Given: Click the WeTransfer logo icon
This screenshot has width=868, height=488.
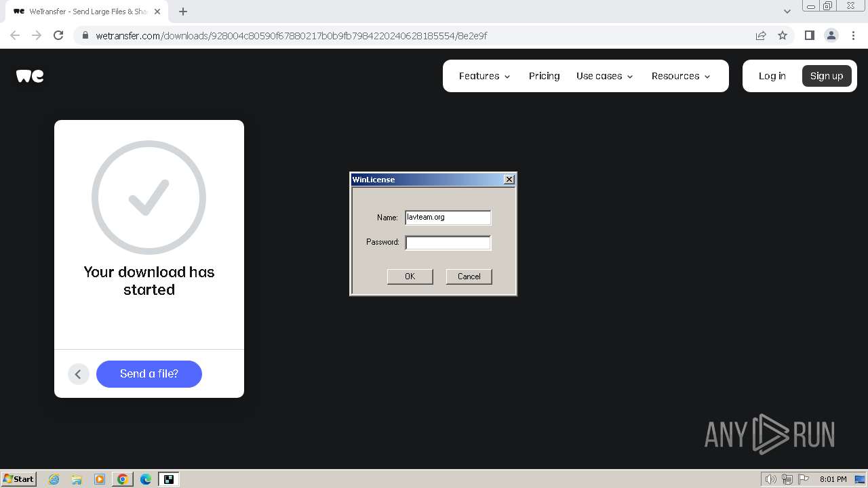Looking at the screenshot, I should [30, 76].
